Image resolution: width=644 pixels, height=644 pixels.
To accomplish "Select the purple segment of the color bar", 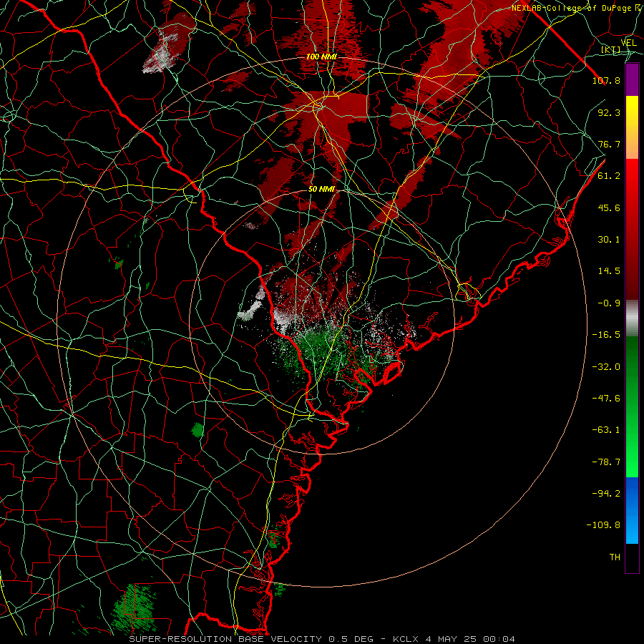I will (632, 80).
